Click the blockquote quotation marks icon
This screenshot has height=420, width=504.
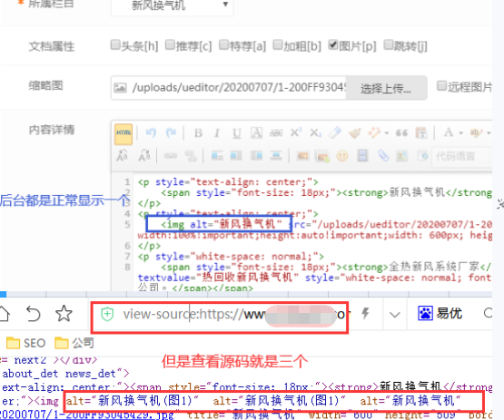(x=401, y=133)
